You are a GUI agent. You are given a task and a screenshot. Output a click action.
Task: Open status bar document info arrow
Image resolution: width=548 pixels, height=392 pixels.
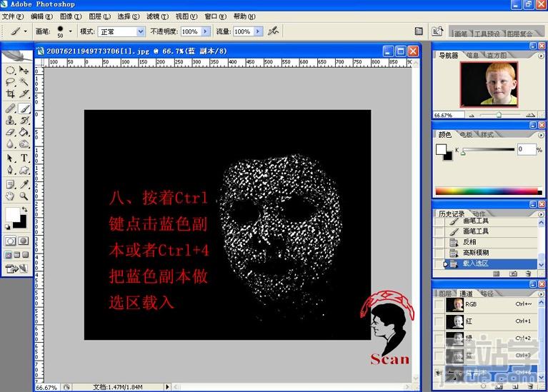pos(167,387)
